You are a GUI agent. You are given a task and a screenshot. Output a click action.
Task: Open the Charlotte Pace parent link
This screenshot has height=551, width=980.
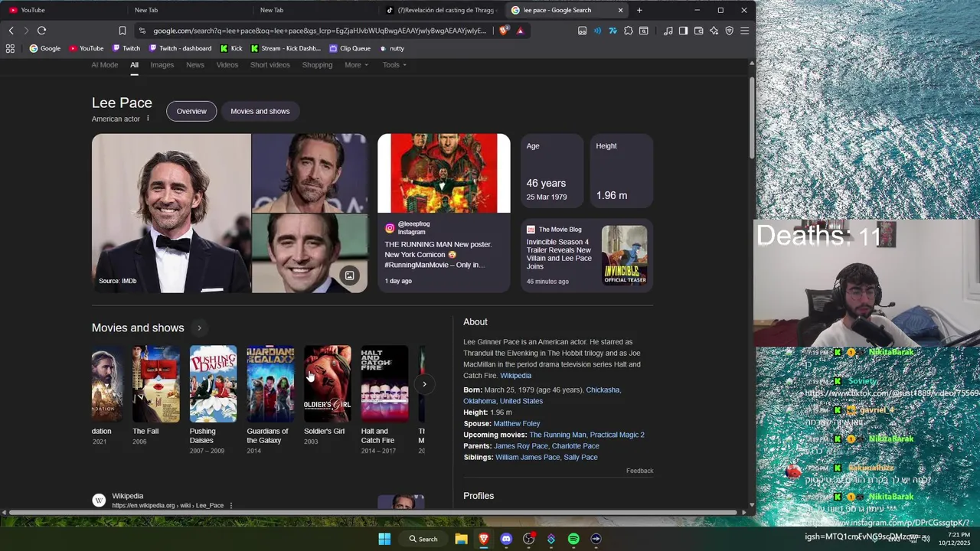point(576,446)
